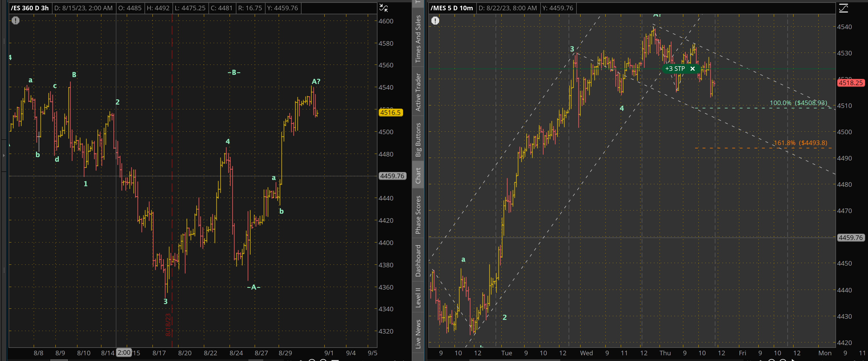868x361 pixels.
Task: Select the -A- wave label on /ES chart
Action: tap(254, 287)
